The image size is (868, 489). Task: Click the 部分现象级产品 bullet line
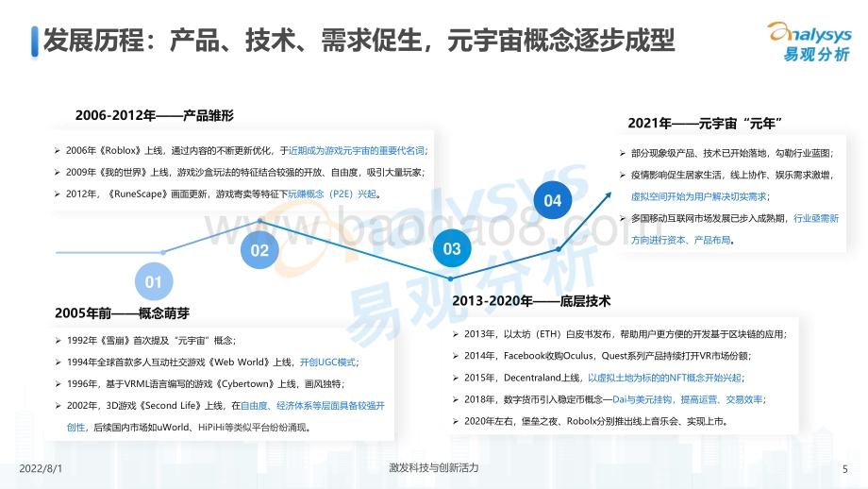(726, 153)
